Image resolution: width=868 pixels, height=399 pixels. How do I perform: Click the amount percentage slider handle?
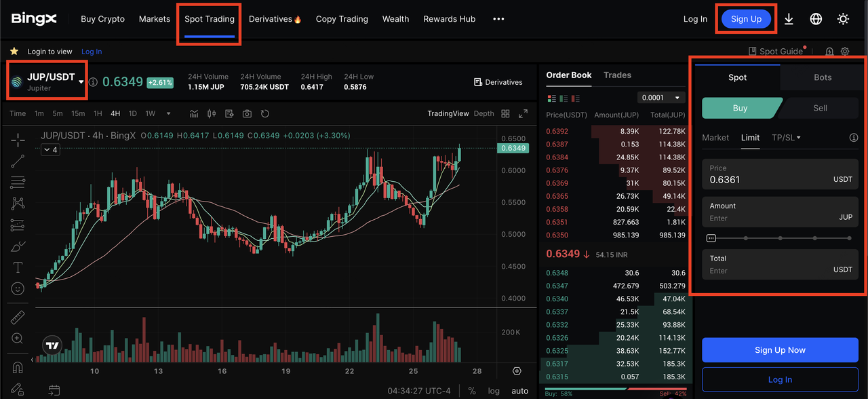711,238
